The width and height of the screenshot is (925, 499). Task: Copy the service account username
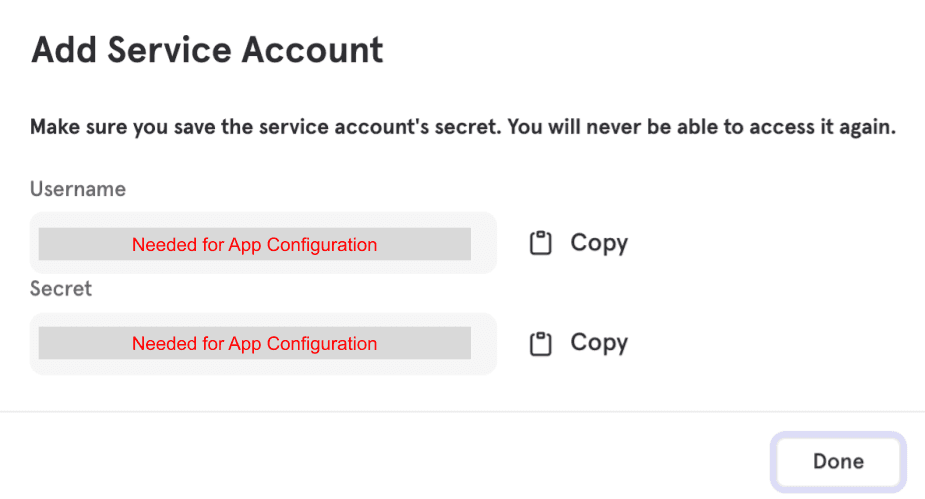click(579, 243)
